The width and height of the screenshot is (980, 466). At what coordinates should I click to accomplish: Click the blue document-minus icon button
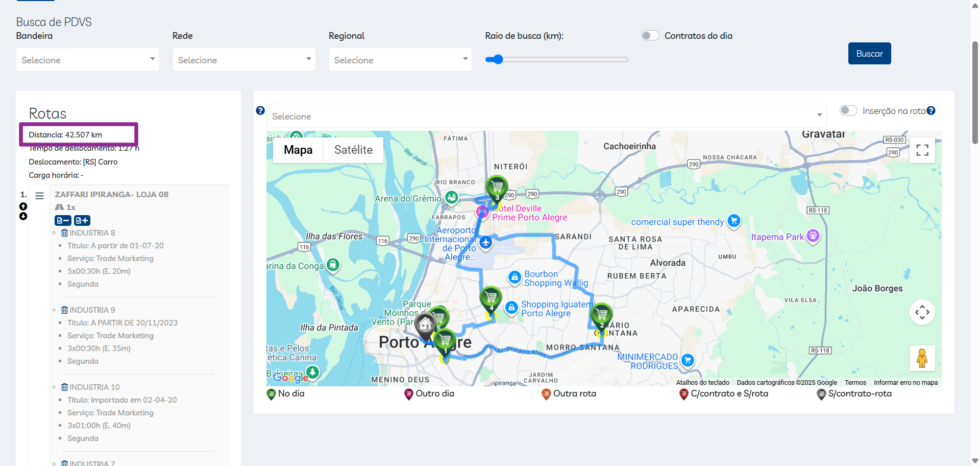[x=63, y=221]
